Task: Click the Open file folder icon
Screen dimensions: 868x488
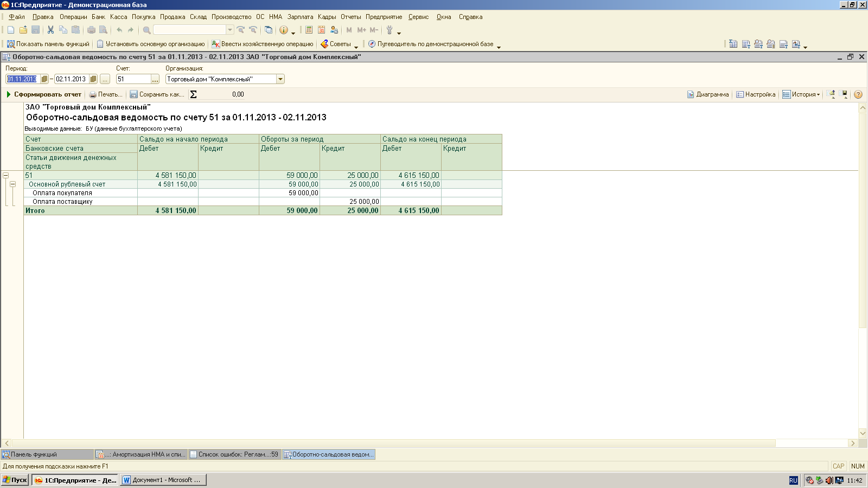Action: click(23, 30)
